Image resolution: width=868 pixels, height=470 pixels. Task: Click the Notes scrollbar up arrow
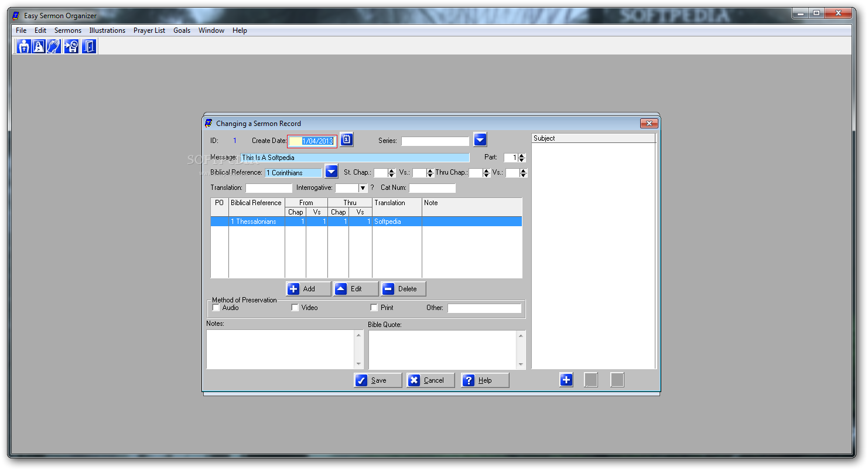(x=359, y=335)
